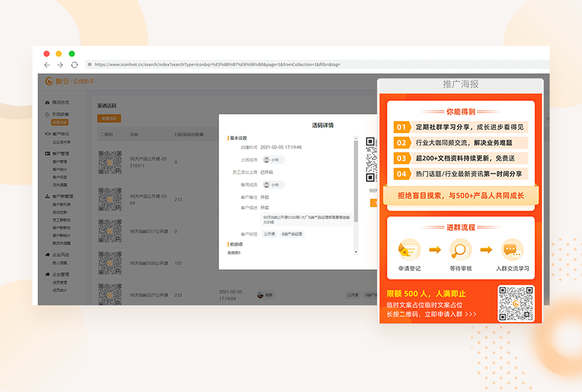Click the 企业风控 risk control sidebar icon
Viewport: 582px width, 392px height.
tap(47, 254)
